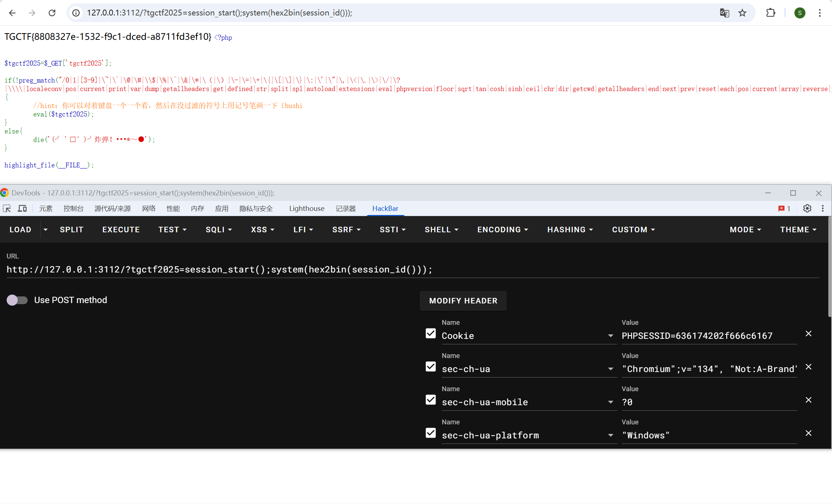Viewport: 832px width, 504px height.
Task: Uncheck the Cookie header checkbox
Action: pyautogui.click(x=430, y=333)
